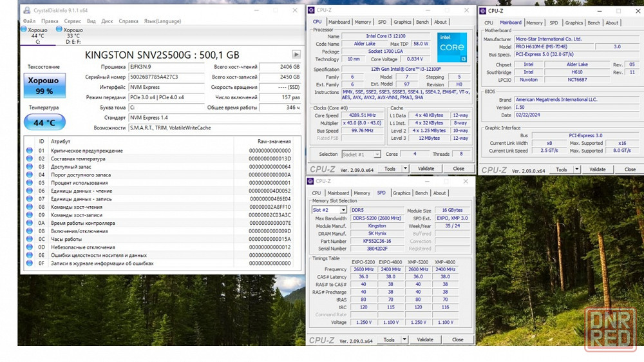644x362 pixels.
Task: Expand Tools dropdown arrow in SPD window
Action: click(404, 339)
